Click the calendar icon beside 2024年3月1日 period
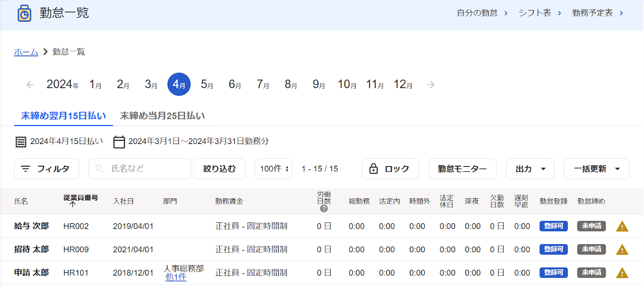The width and height of the screenshot is (644, 288). tap(119, 142)
